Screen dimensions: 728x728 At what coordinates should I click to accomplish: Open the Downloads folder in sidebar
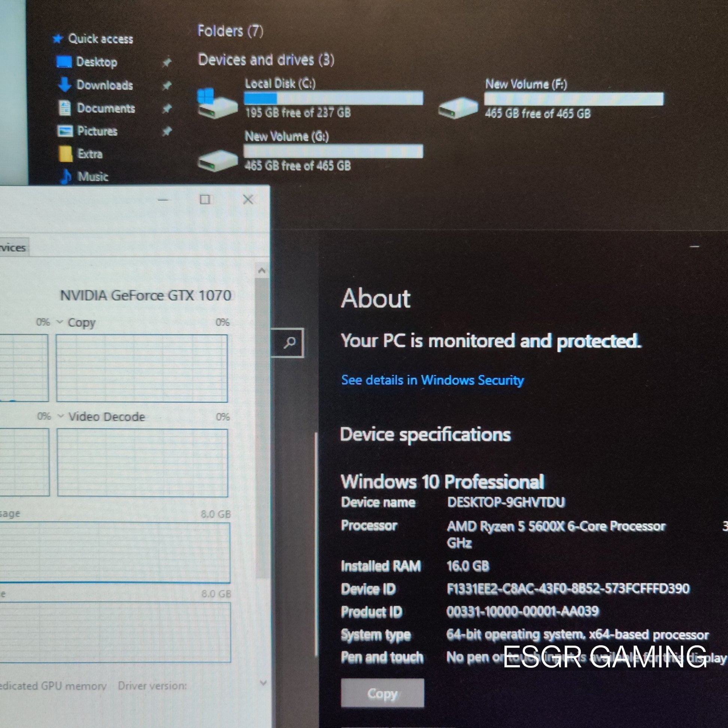click(x=95, y=85)
